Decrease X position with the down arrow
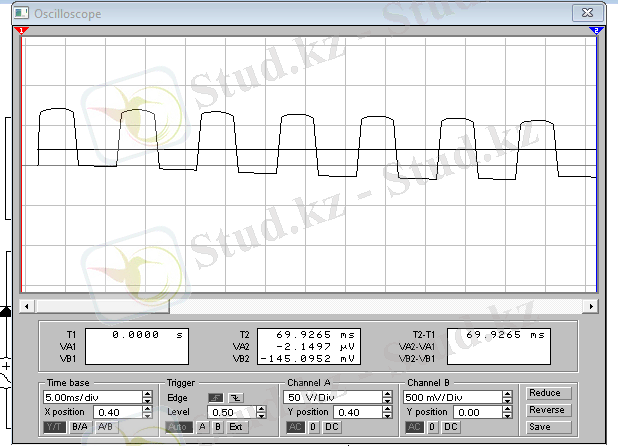This screenshot has width=618, height=446. (x=147, y=415)
